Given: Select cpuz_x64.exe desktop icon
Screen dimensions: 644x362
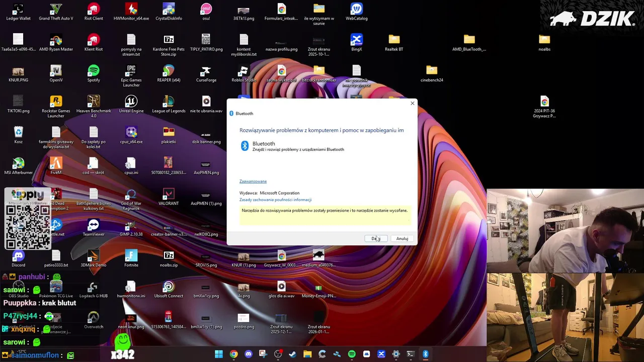Looking at the screenshot, I should [x=131, y=135].
